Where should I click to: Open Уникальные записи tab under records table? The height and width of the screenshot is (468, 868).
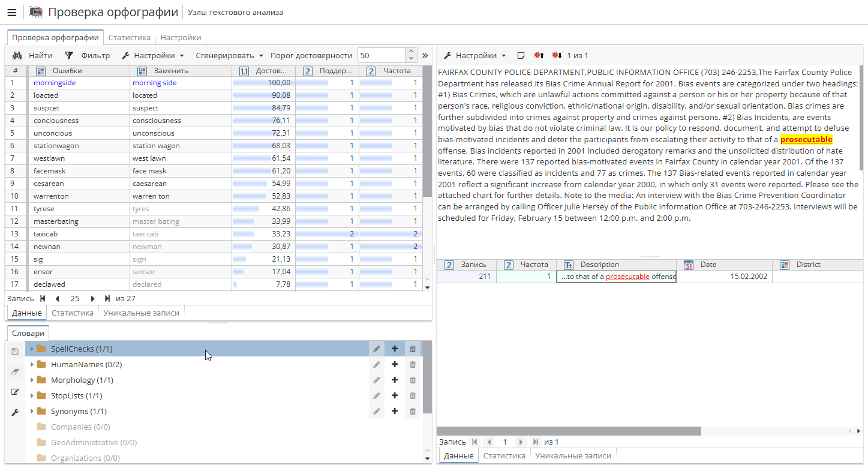pyautogui.click(x=573, y=455)
